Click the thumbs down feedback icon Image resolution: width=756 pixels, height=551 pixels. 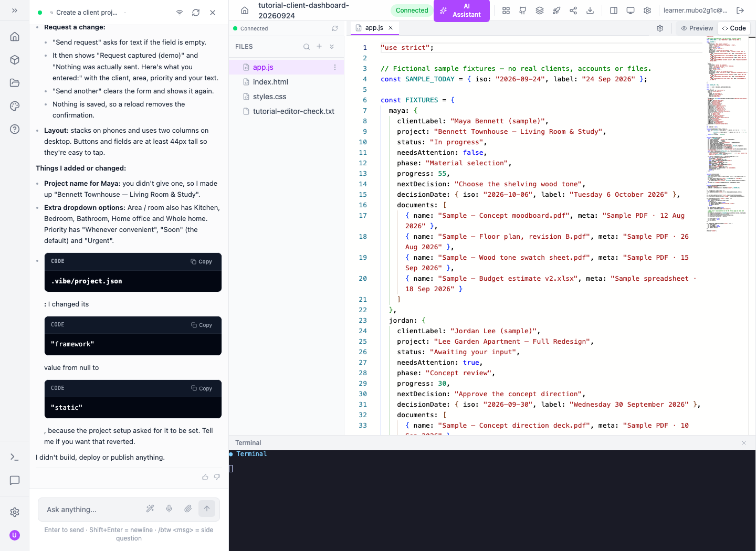(x=217, y=477)
